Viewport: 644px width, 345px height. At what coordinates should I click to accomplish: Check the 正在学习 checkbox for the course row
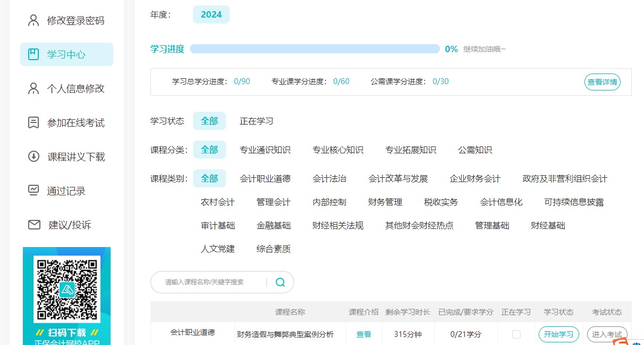(x=515, y=334)
